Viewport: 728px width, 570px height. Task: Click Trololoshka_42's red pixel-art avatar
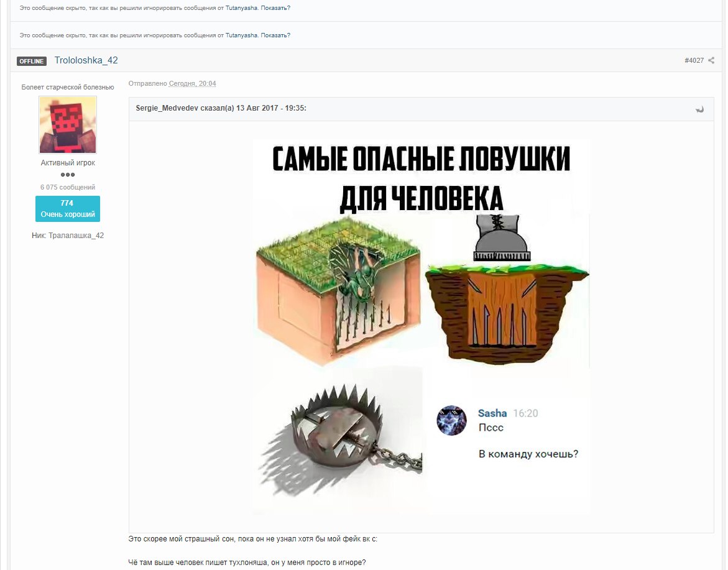(x=67, y=124)
